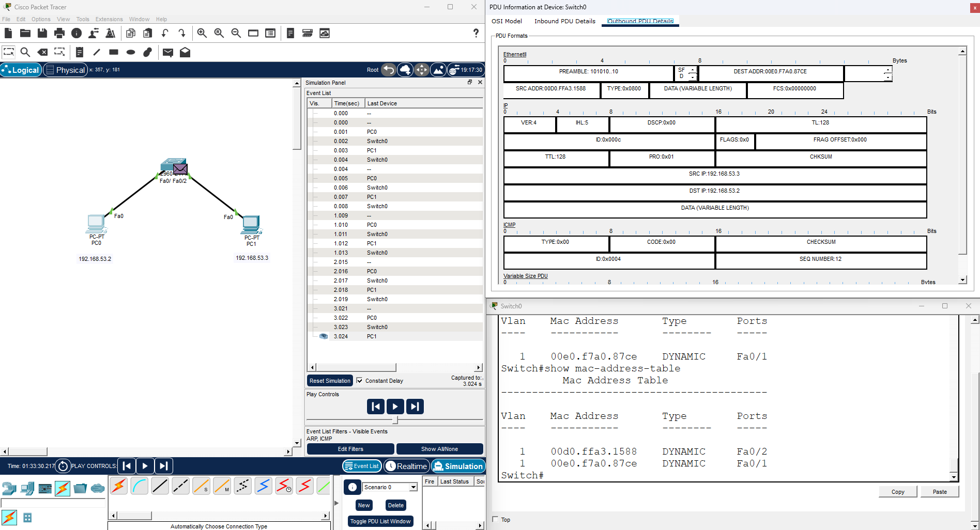Click the Delete scenario button
Image resolution: width=980 pixels, height=530 pixels.
(396, 505)
